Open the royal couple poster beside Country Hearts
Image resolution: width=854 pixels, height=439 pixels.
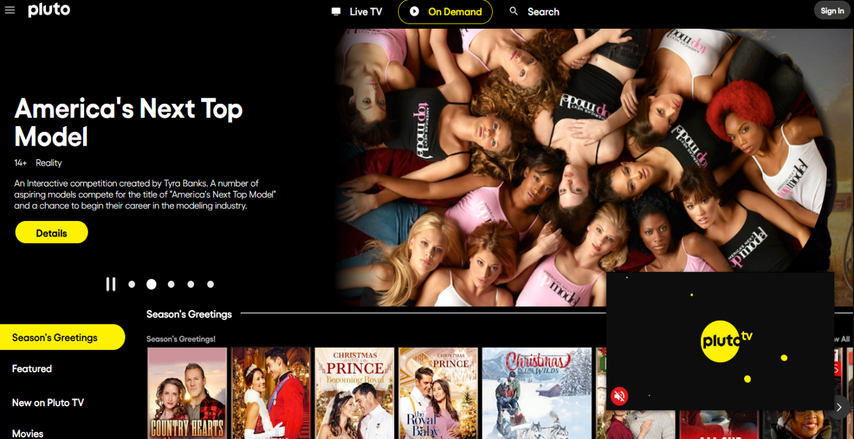[x=271, y=393]
